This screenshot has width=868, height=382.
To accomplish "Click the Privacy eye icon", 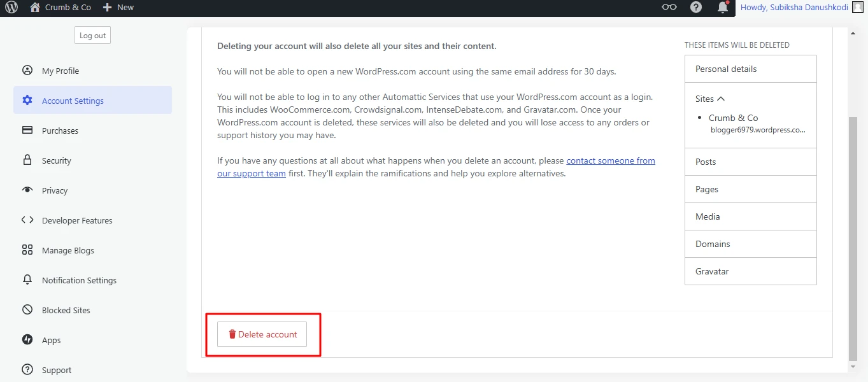I will tap(27, 190).
